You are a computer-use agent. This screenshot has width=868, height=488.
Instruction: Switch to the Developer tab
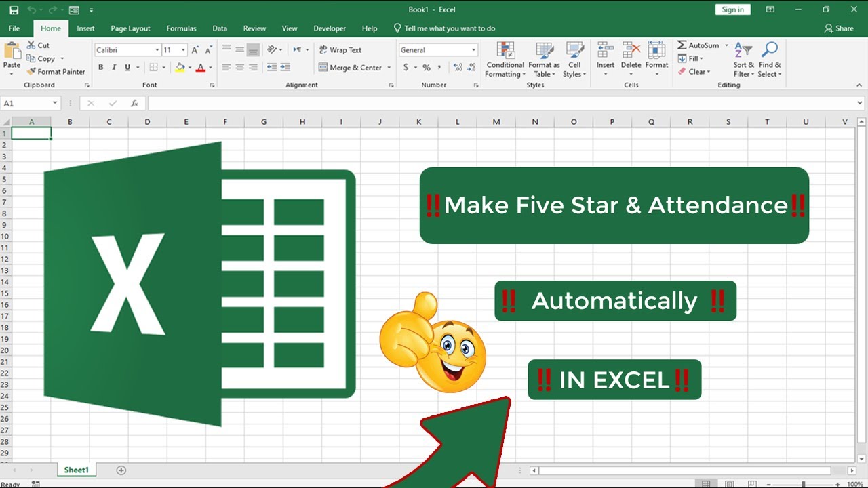coord(330,28)
